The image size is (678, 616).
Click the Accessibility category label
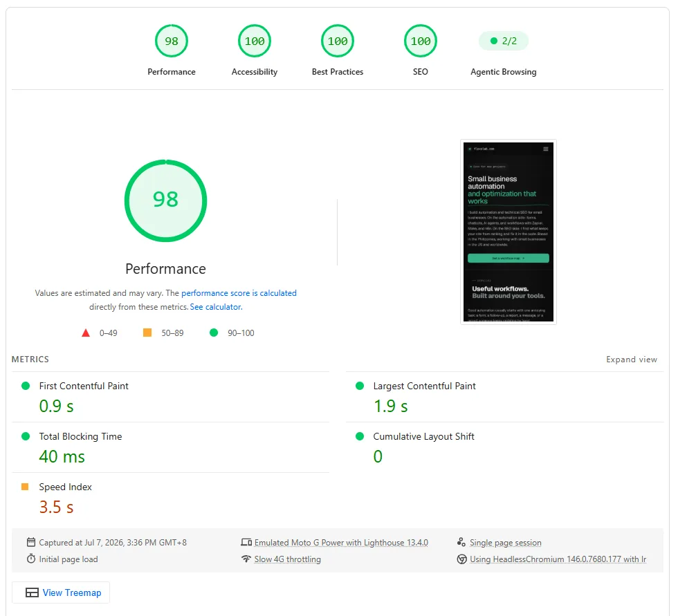255,72
